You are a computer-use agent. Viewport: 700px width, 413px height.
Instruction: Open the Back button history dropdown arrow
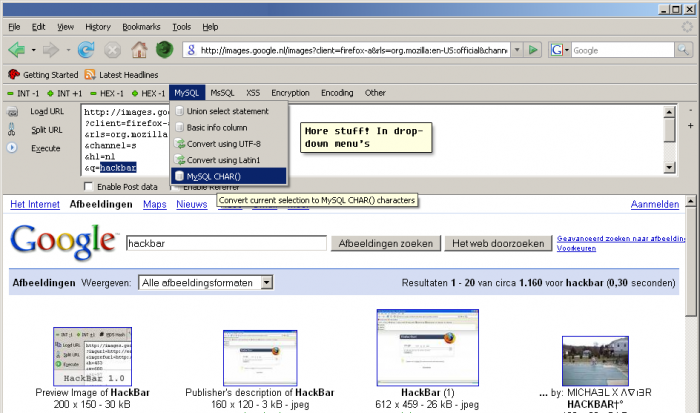[x=33, y=50]
